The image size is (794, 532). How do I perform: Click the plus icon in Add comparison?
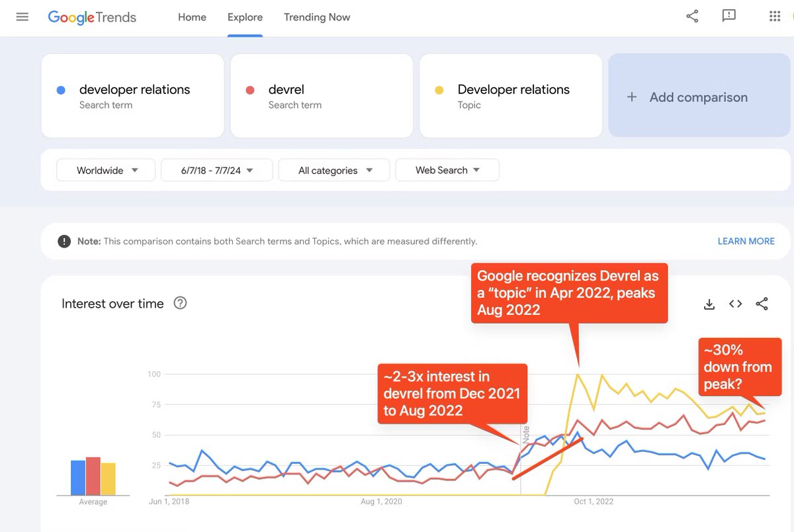coord(632,97)
